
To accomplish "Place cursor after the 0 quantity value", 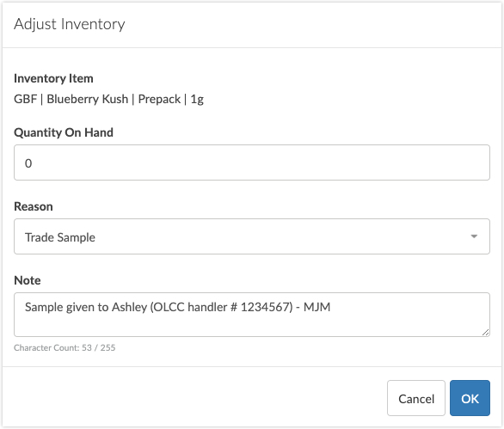I will (x=33, y=163).
